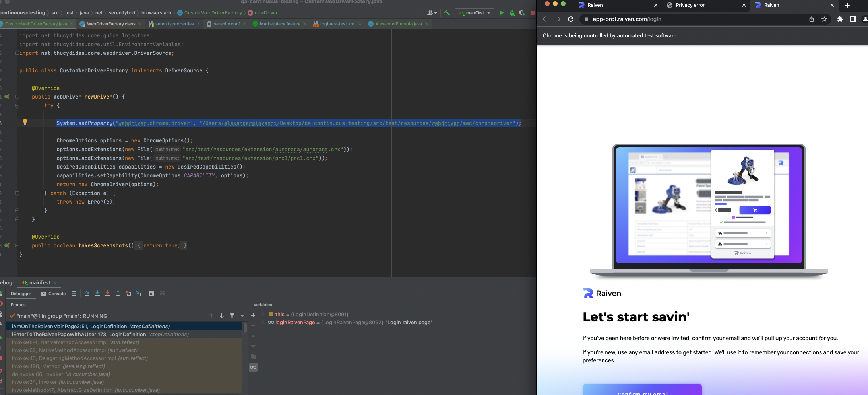Bookmark this page with the star icon
This screenshot has width=868, height=395.
click(824, 19)
